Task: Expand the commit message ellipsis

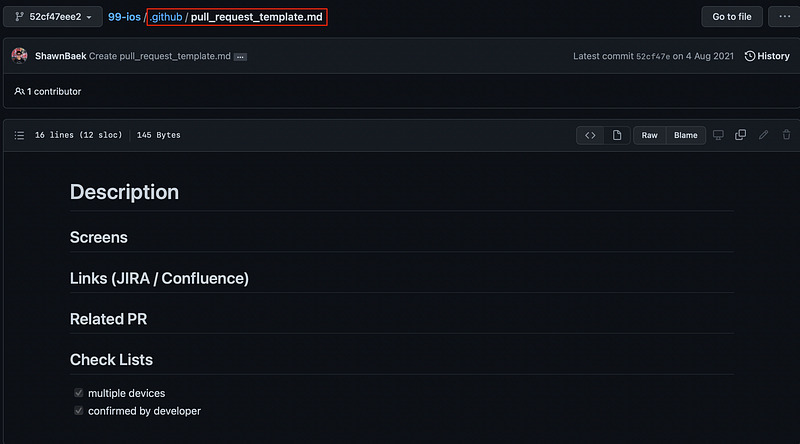Action: (x=240, y=57)
